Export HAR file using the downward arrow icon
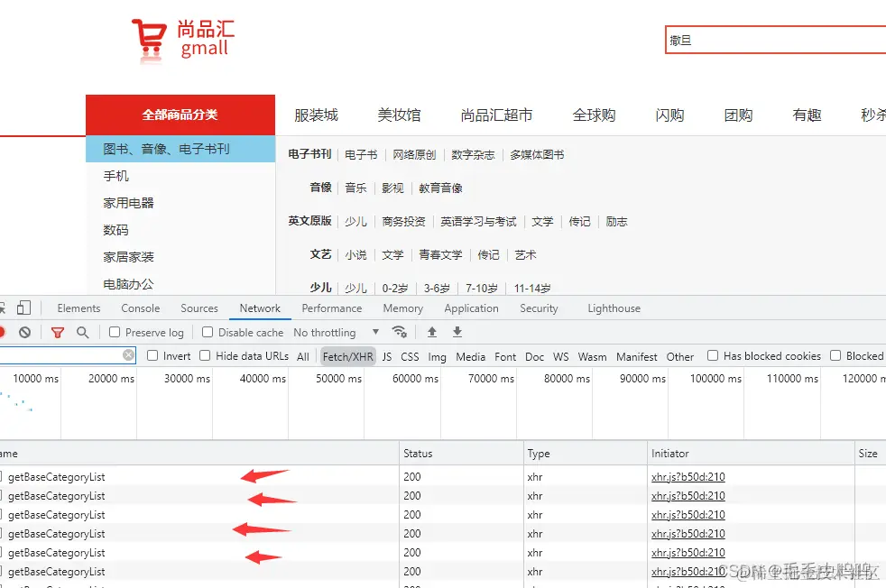 click(457, 333)
